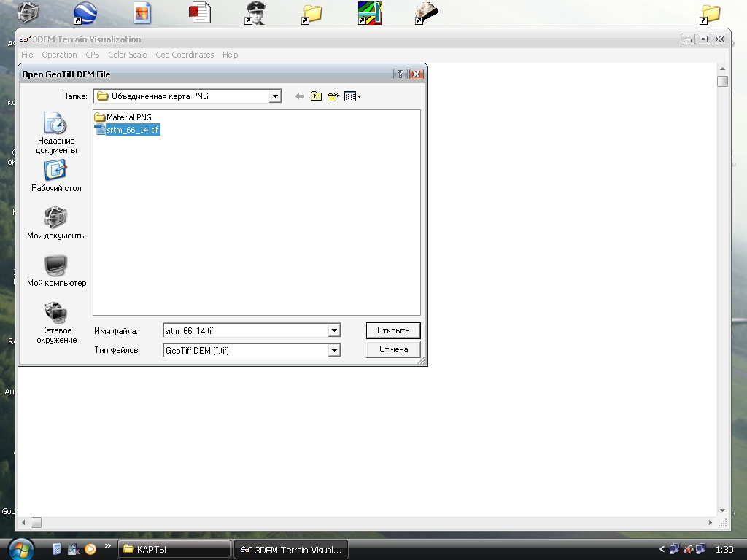
Task: Click 3DEM Terrain Visual... taskbar button
Action: tap(290, 550)
